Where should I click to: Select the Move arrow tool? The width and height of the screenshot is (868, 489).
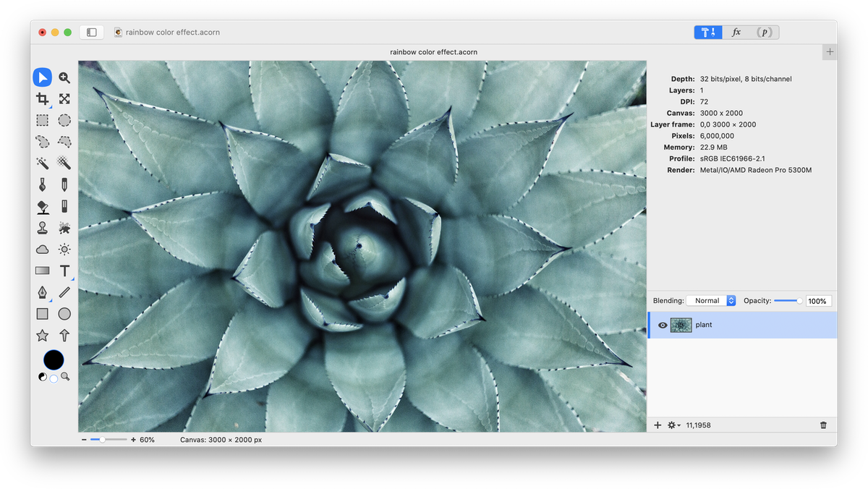pyautogui.click(x=43, y=78)
